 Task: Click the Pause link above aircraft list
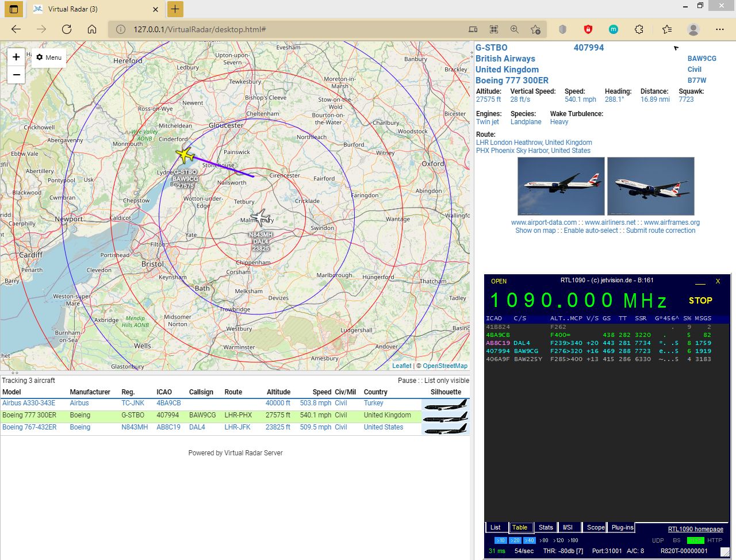point(407,381)
